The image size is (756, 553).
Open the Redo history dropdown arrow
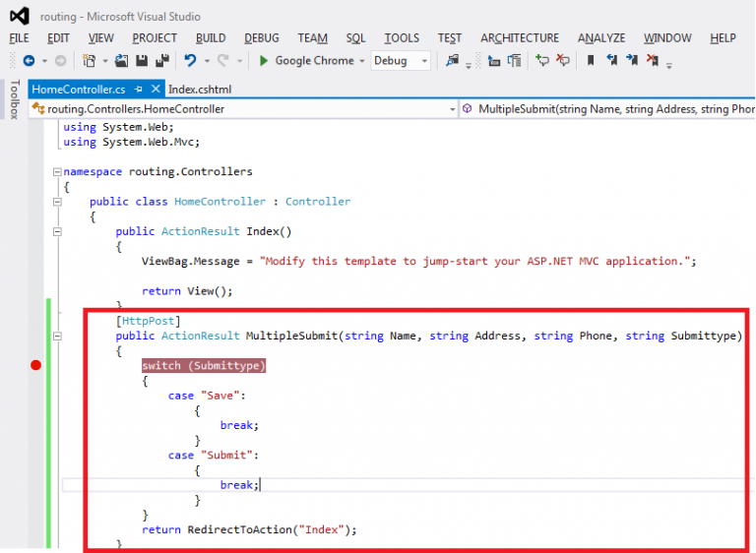point(239,61)
